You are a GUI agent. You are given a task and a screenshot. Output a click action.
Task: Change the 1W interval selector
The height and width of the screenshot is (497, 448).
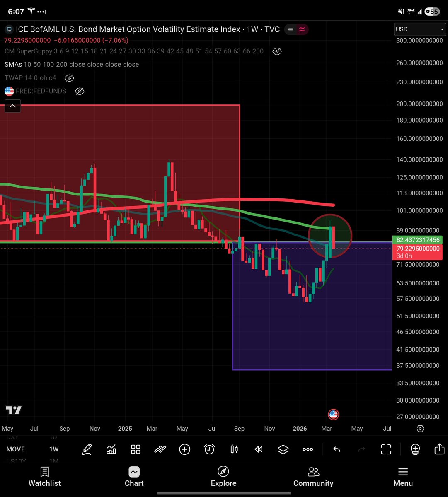coord(54,449)
